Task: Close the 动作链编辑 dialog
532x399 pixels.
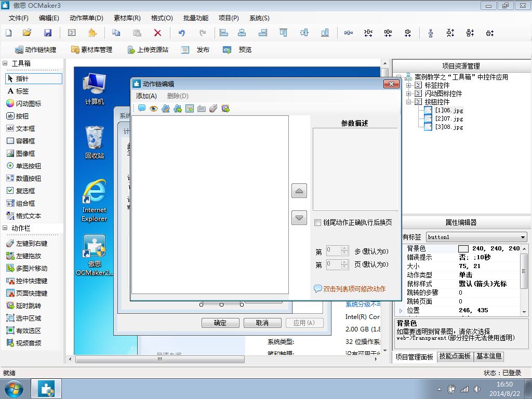Action: [x=391, y=84]
